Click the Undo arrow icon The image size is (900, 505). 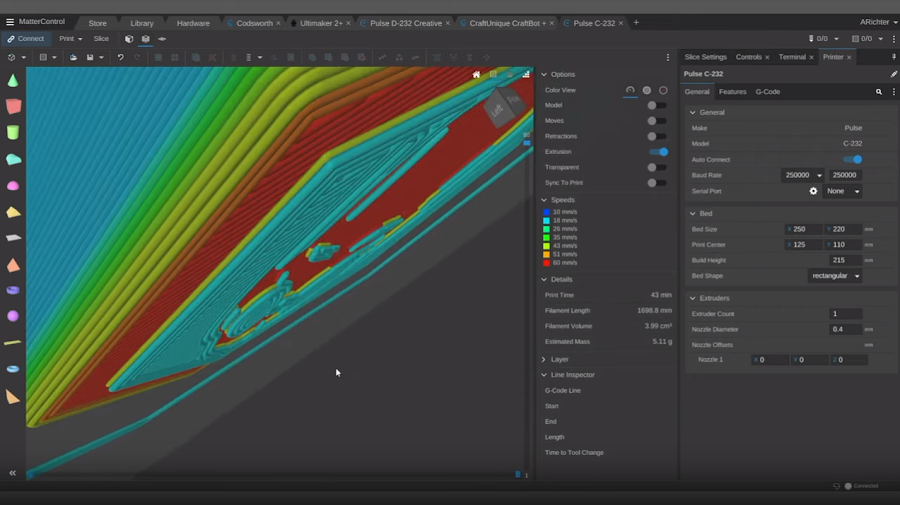tap(121, 57)
